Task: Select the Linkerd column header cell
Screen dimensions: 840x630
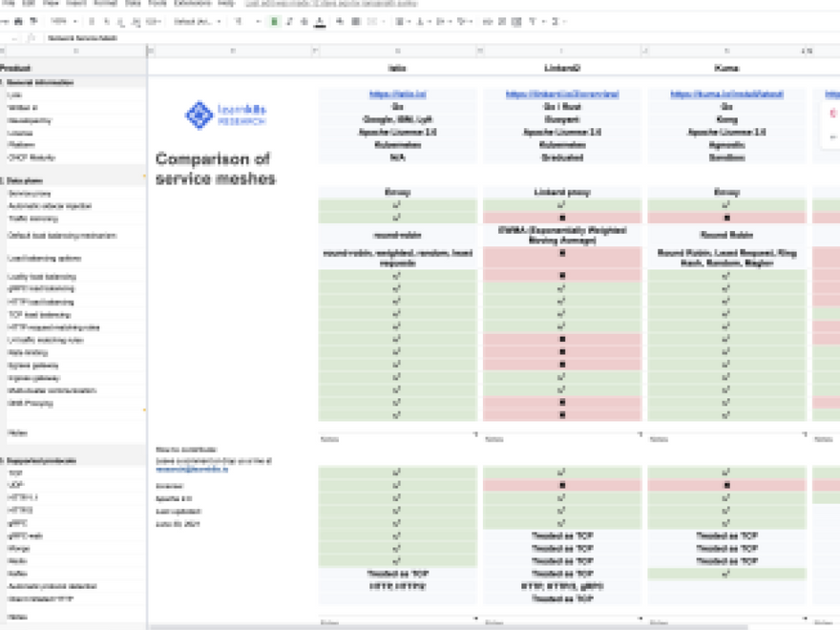Action: pyautogui.click(x=562, y=68)
